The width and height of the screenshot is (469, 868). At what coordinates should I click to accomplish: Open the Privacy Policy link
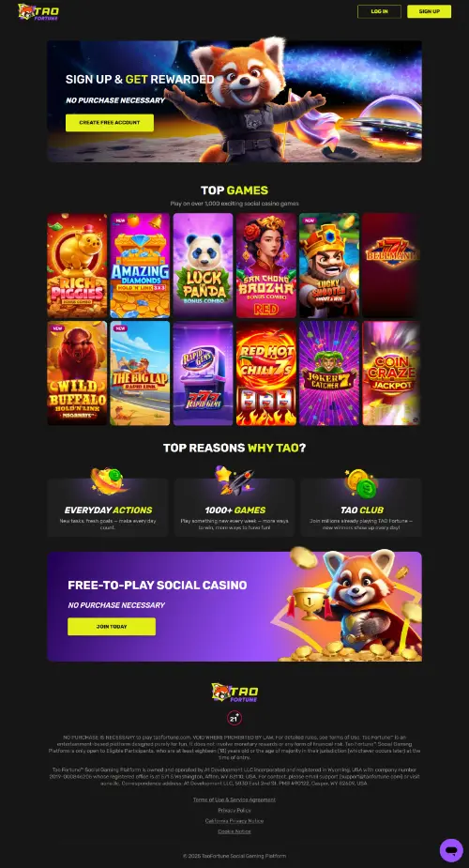pyautogui.click(x=234, y=810)
